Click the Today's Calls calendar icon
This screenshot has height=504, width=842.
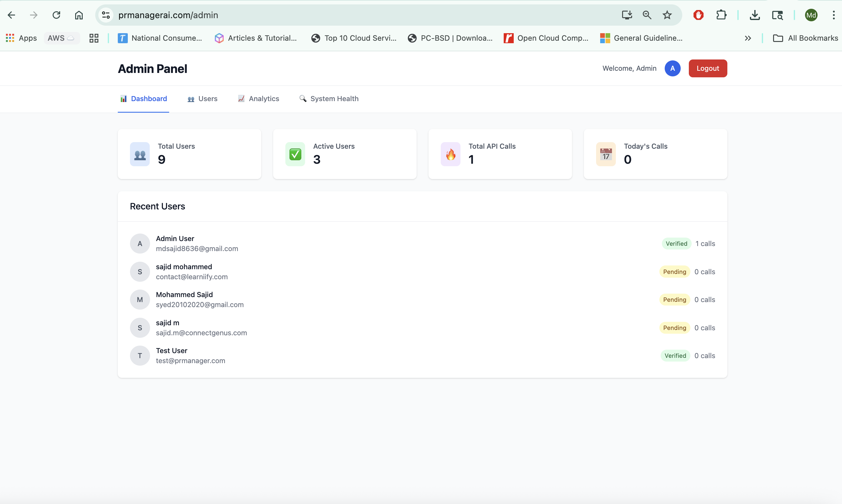(x=606, y=155)
